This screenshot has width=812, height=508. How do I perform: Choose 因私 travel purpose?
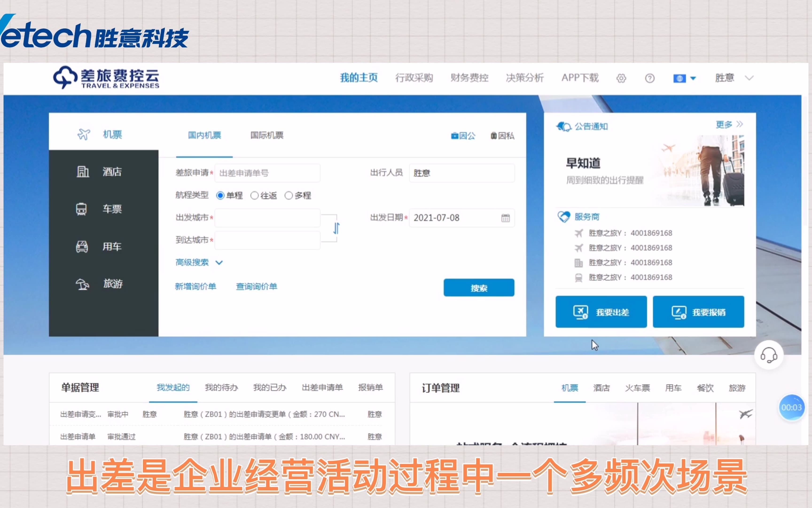coord(502,136)
